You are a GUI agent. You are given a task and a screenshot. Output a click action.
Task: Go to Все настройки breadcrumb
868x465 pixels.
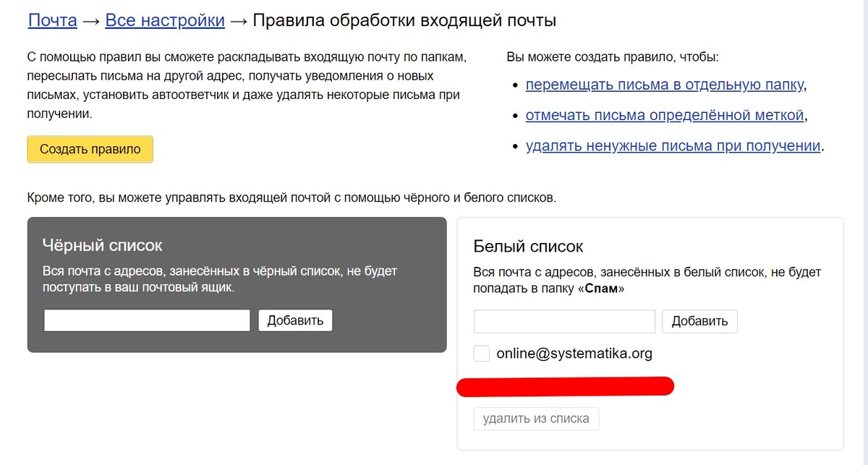[x=165, y=20]
